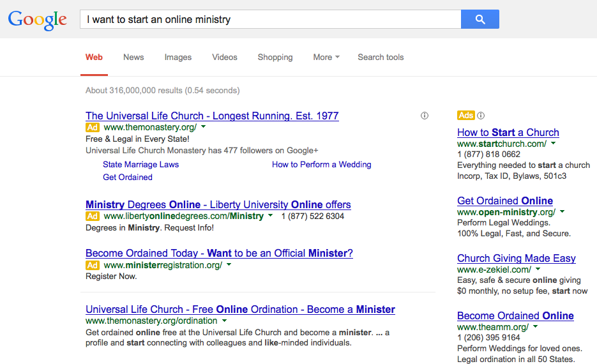Image resolution: width=597 pixels, height=364 pixels.
Task: Open Search tools
Action: pos(381,57)
